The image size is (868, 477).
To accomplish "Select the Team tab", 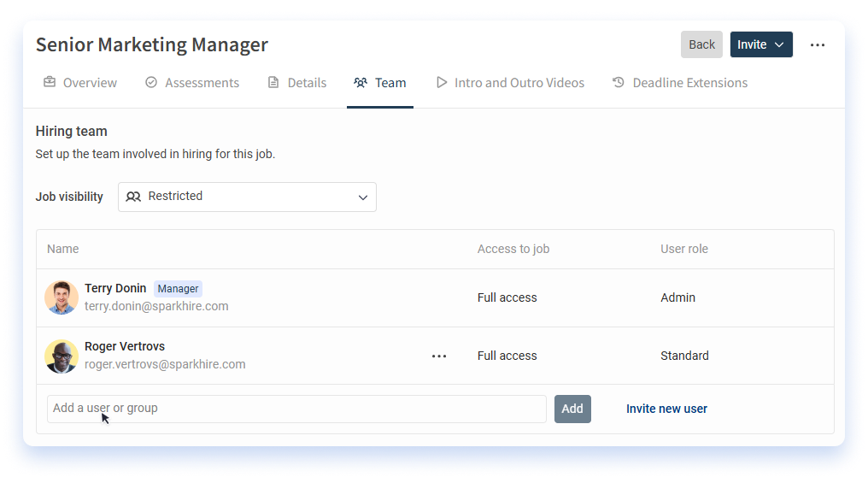I will pos(379,83).
